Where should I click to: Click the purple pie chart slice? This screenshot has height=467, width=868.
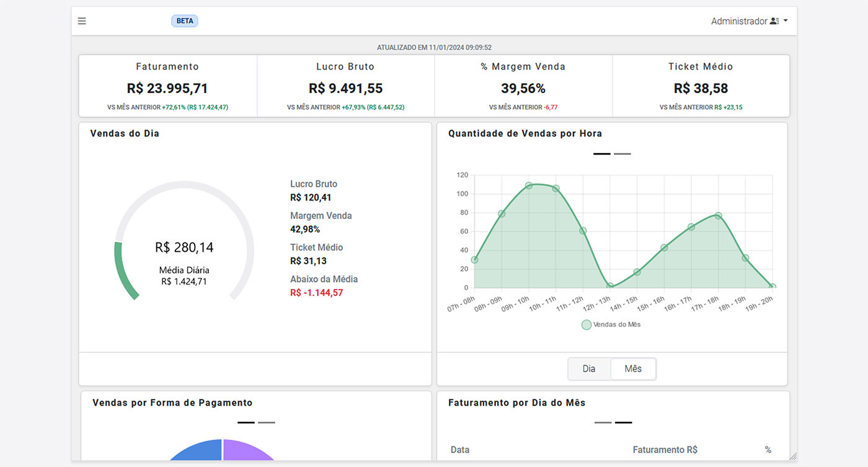245,450
